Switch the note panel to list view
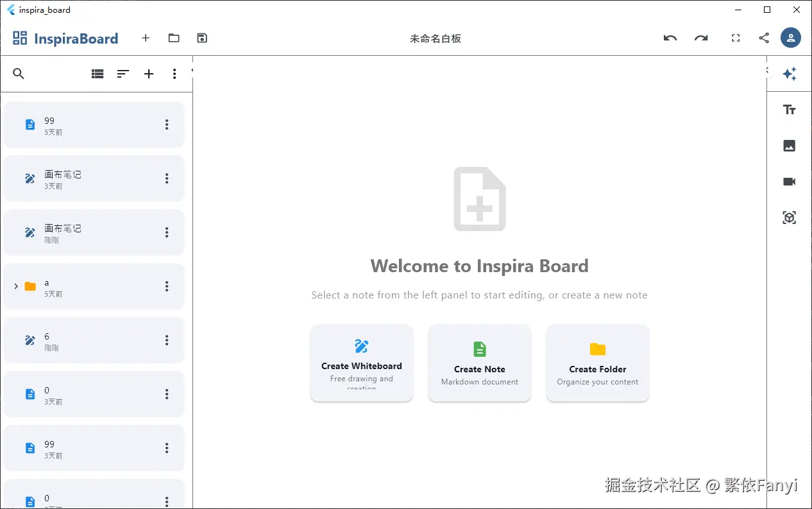Image resolution: width=812 pixels, height=509 pixels. 97,74
